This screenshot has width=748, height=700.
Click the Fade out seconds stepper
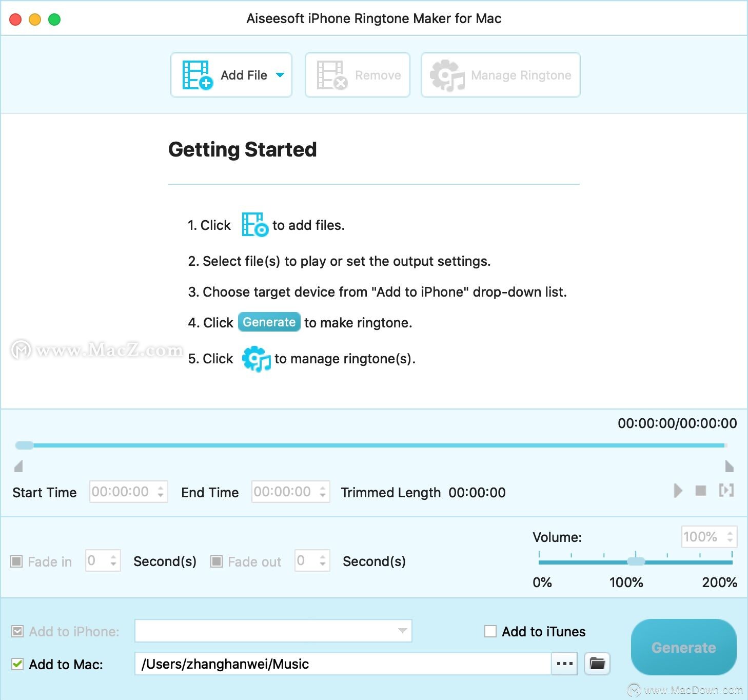(323, 560)
